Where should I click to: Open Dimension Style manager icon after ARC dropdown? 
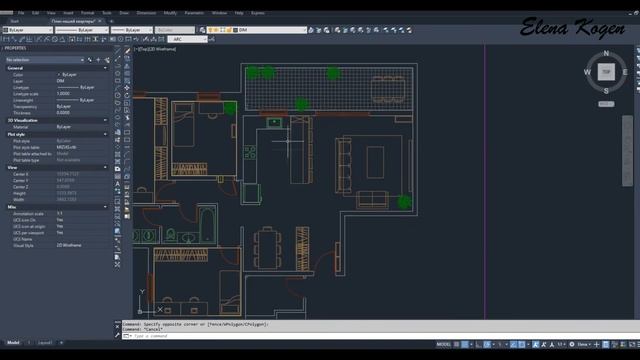[x=212, y=39]
